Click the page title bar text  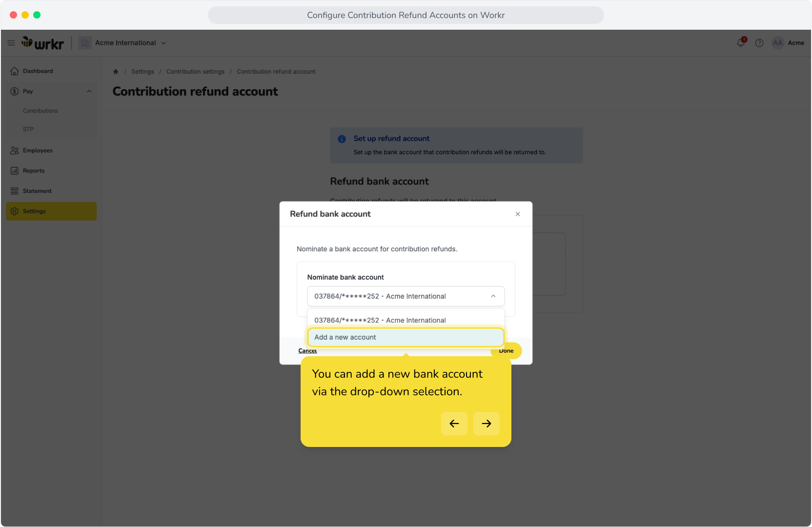pos(406,15)
